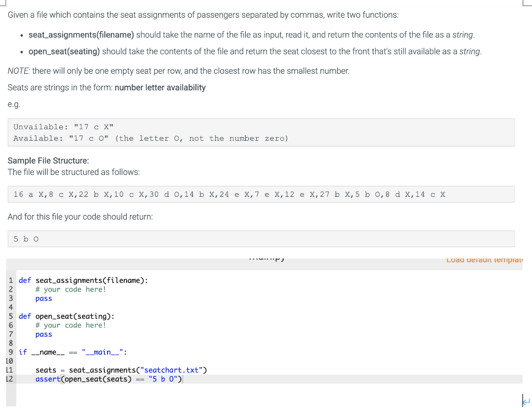This screenshot has width=532, height=408.
Task: Click the assert statement on line 12
Action: point(47,379)
